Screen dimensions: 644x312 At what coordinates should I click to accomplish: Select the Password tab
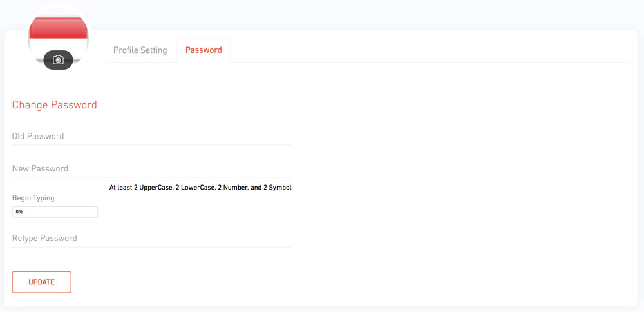click(x=204, y=50)
